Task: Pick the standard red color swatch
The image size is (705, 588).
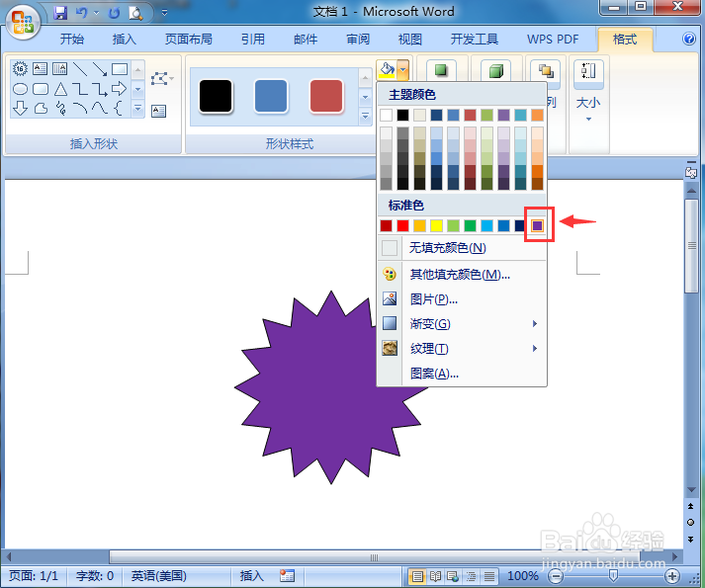Action: coord(402,225)
